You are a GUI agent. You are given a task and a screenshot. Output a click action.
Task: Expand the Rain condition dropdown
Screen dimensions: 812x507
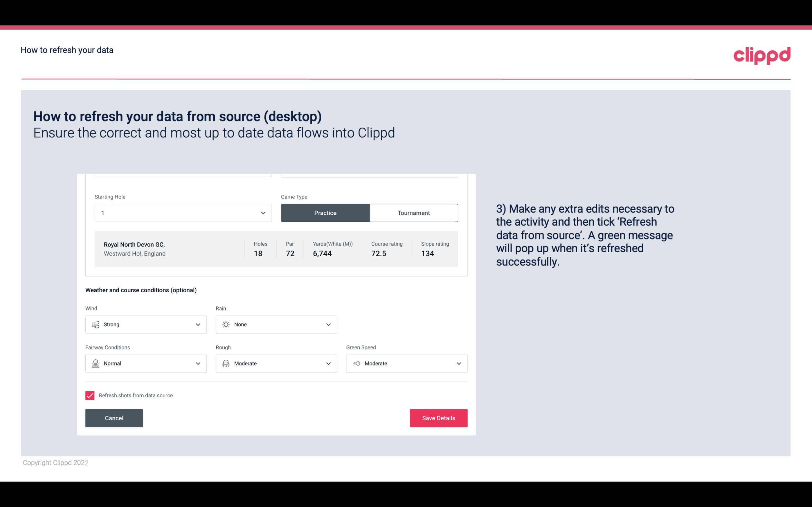(327, 324)
